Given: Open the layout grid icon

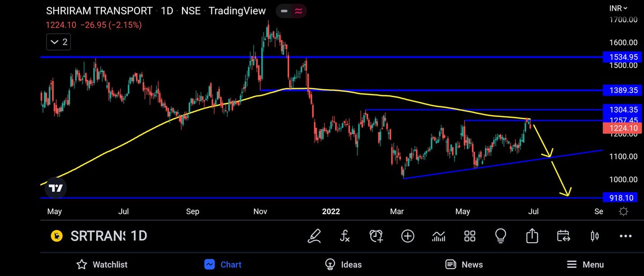Looking at the screenshot, I should tap(470, 236).
